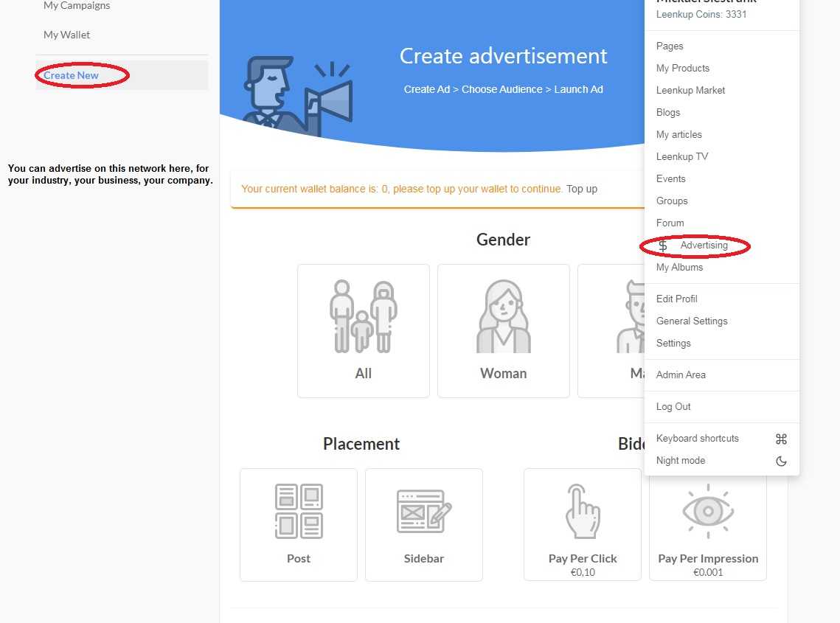Toggle the night mode moon icon
This screenshot has width=840, height=623.
[781, 462]
